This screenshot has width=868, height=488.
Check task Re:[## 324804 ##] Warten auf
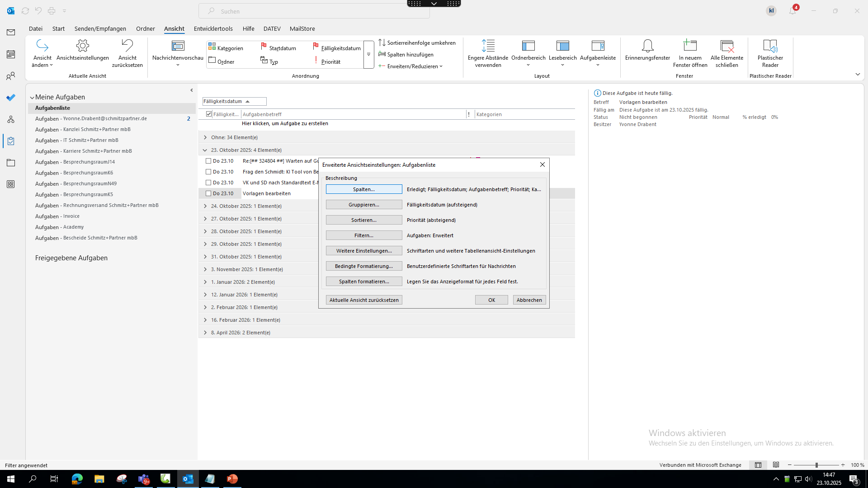pyautogui.click(x=208, y=161)
